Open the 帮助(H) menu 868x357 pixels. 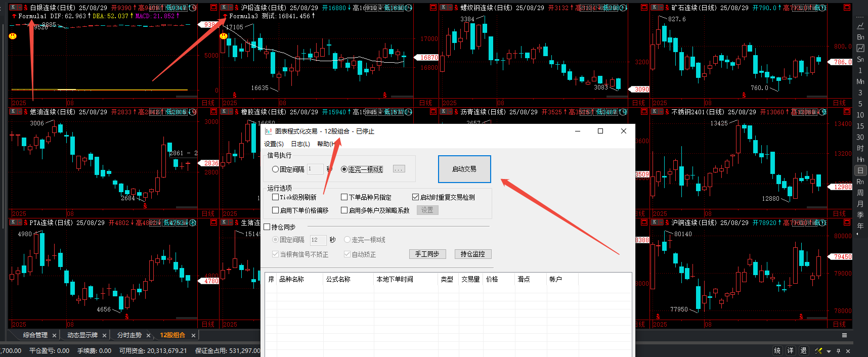pos(327,144)
